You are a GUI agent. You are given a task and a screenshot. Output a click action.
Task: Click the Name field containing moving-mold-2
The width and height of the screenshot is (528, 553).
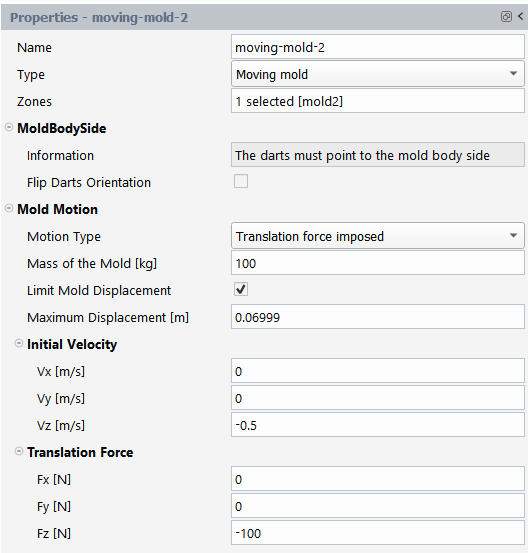click(x=378, y=47)
